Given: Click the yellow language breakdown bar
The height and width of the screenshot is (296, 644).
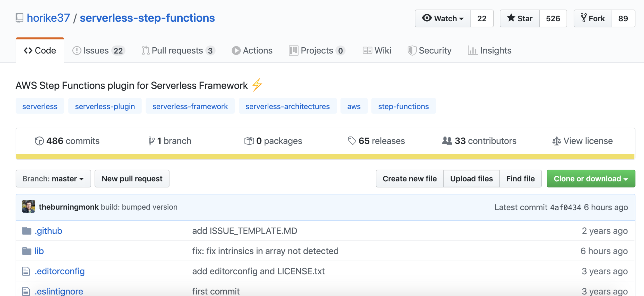Looking at the screenshot, I should tap(325, 157).
